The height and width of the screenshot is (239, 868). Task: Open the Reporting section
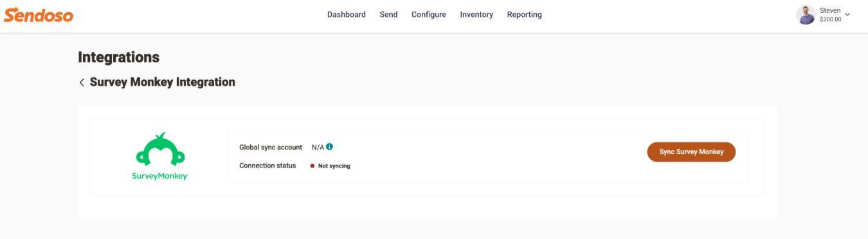click(x=524, y=14)
